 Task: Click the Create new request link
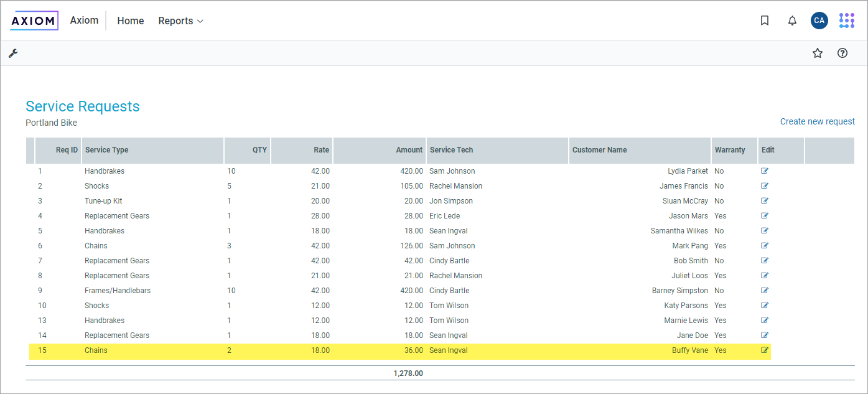pyautogui.click(x=817, y=121)
